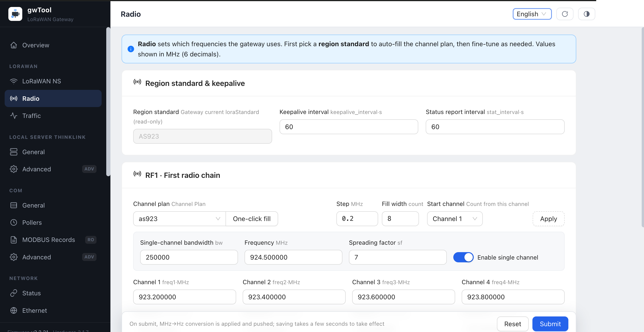Open Ethernet settings page
This screenshot has height=332, width=644.
click(x=53, y=310)
